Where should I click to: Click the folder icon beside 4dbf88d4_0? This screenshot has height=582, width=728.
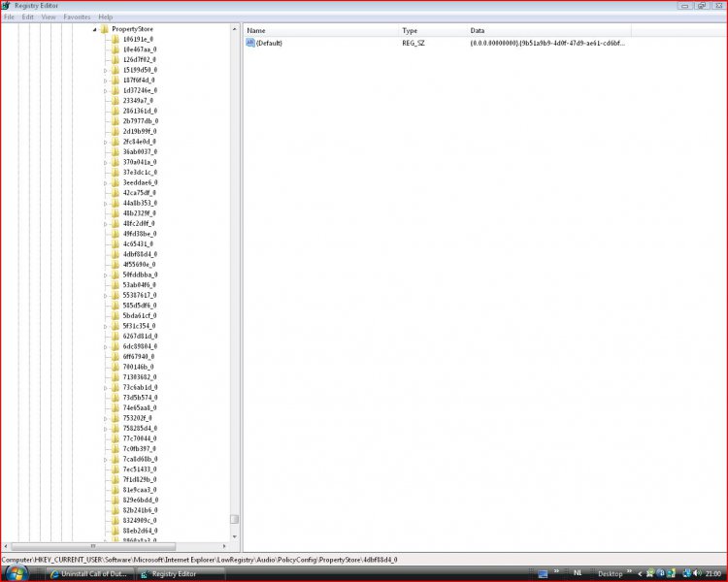(116, 254)
